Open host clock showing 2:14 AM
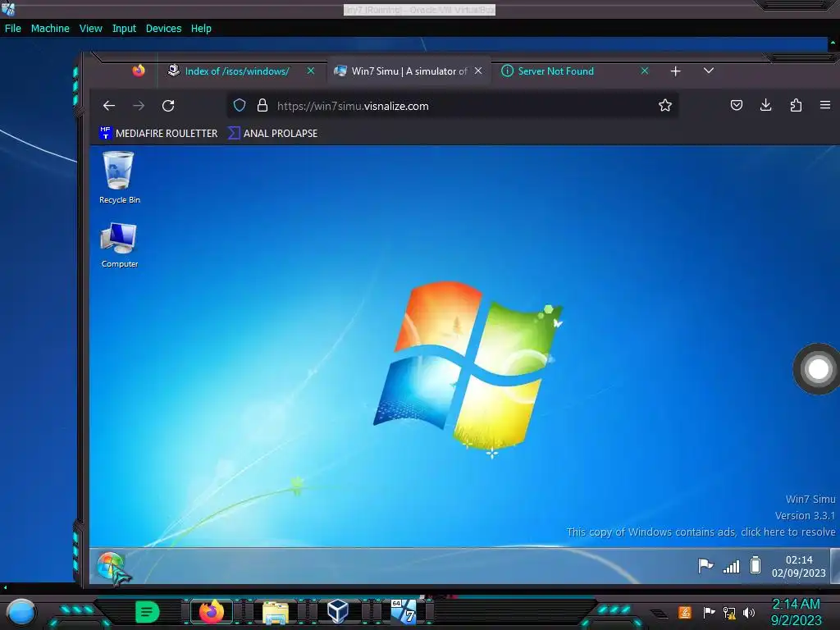The height and width of the screenshot is (630, 840). [x=796, y=612]
